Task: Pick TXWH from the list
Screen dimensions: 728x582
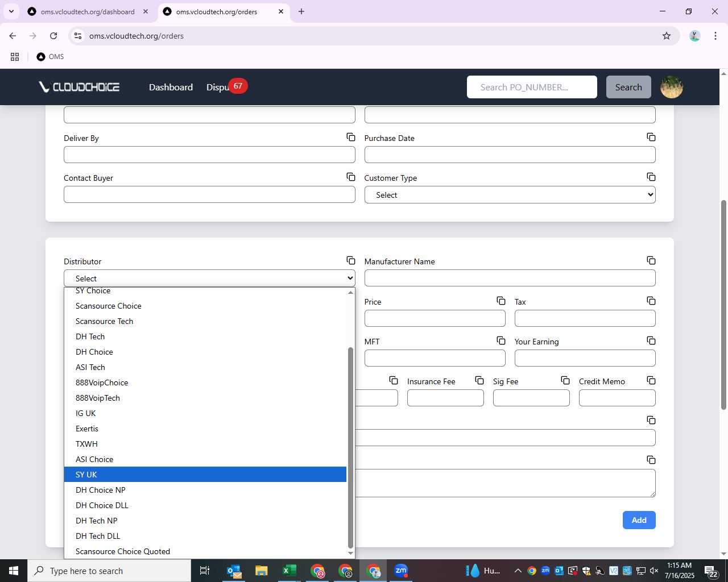Action: tap(205, 444)
